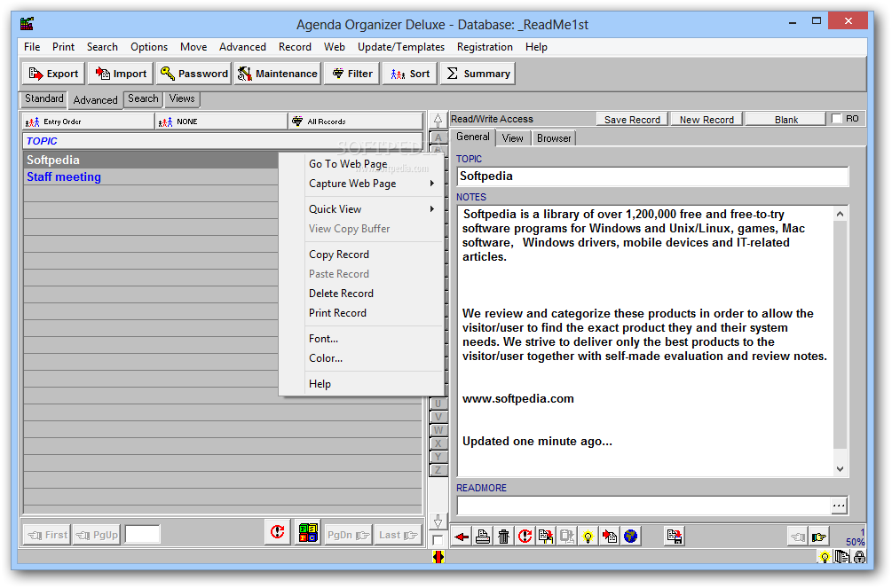This screenshot has width=892, height=588.
Task: Click the light bulb icon in record toolbar
Action: (x=588, y=537)
